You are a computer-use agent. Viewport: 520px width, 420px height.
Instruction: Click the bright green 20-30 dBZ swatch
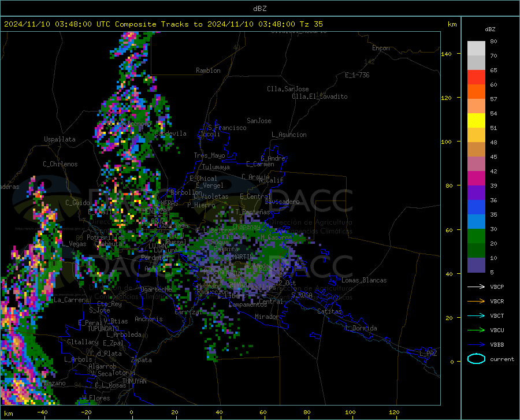tap(476, 236)
